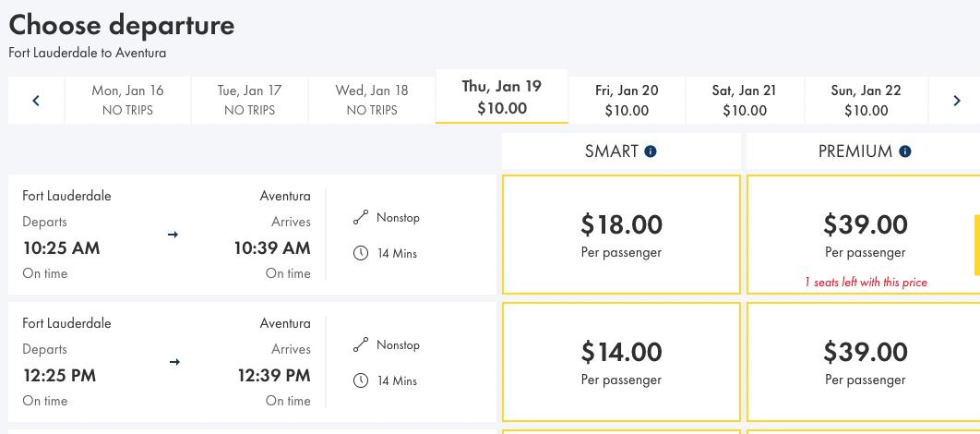Go to previous dates with left chevron
The width and height of the screenshot is (980, 434).
coord(36,100)
